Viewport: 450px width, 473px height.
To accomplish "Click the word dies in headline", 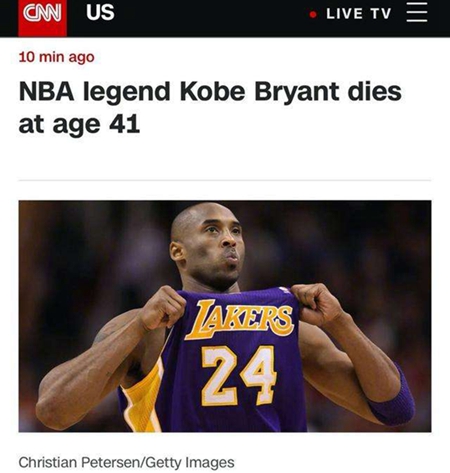I will click(374, 91).
